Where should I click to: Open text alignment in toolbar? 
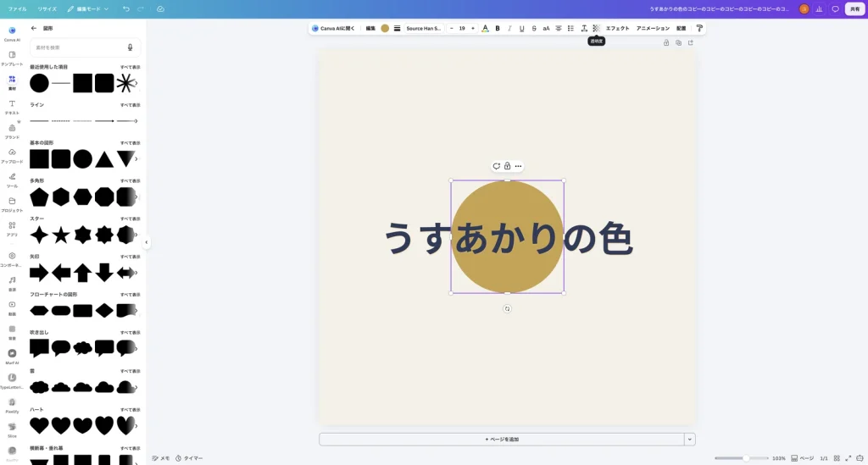559,28
